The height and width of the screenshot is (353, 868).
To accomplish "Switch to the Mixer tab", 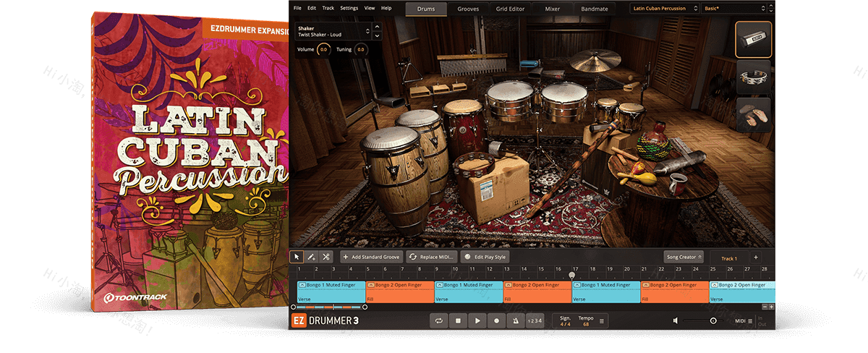I will pyautogui.click(x=552, y=9).
